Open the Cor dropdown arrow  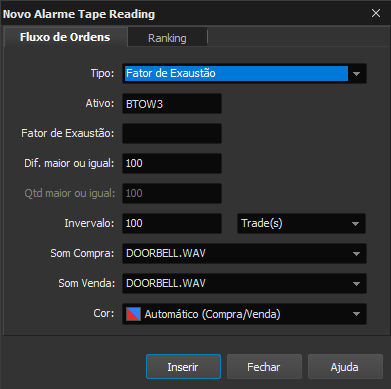[356, 314]
